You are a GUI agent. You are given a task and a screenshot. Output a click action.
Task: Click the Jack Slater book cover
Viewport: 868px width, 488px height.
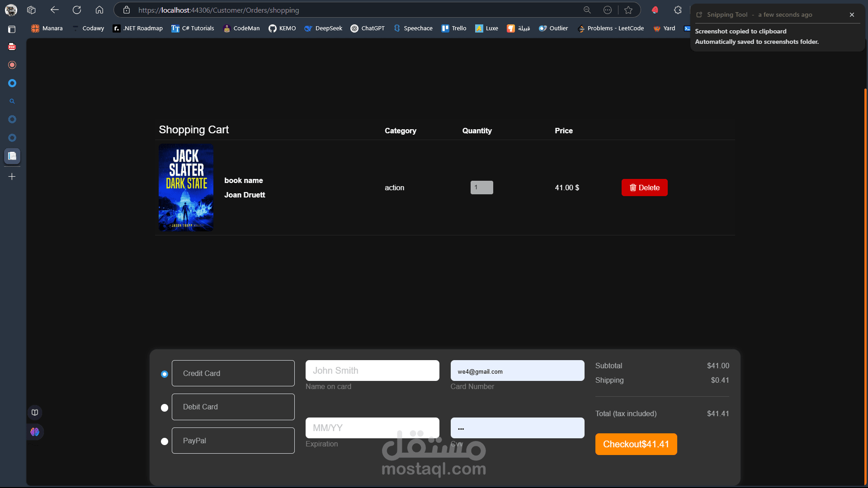186,188
